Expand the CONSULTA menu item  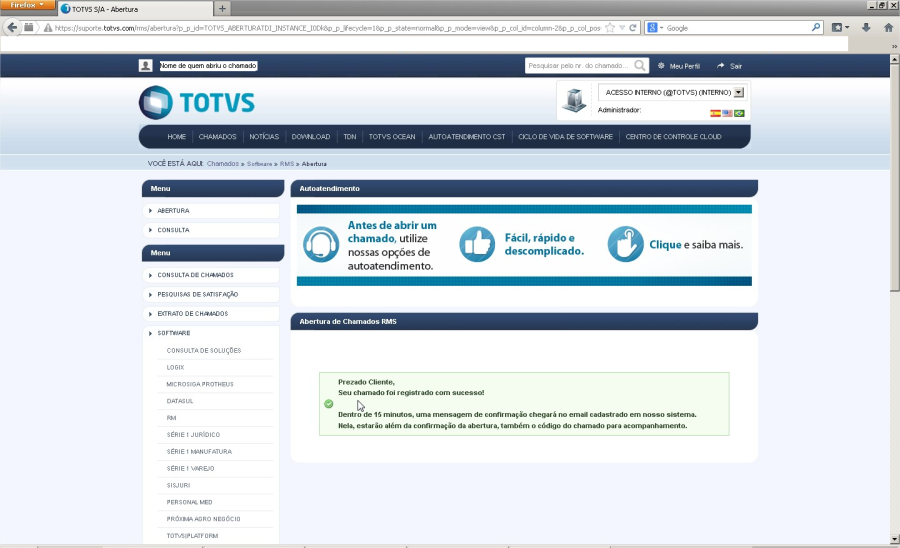[211, 230]
